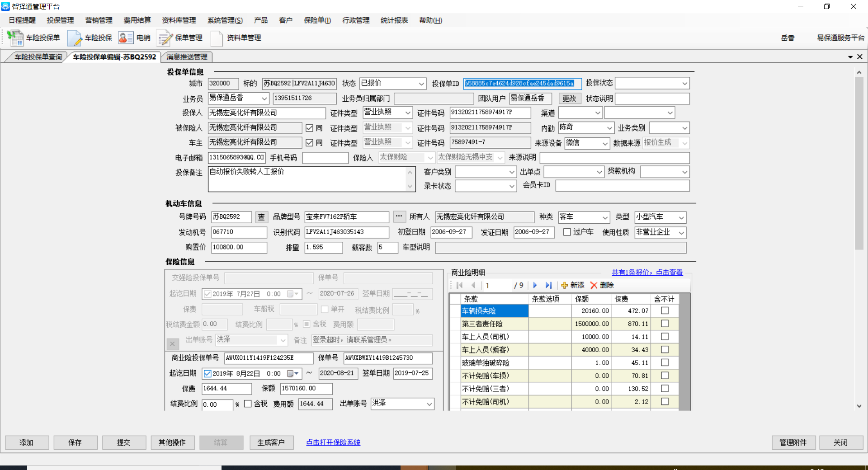Expand the 状态 dropdown showing 已报价
The image size is (868, 470).
click(421, 84)
